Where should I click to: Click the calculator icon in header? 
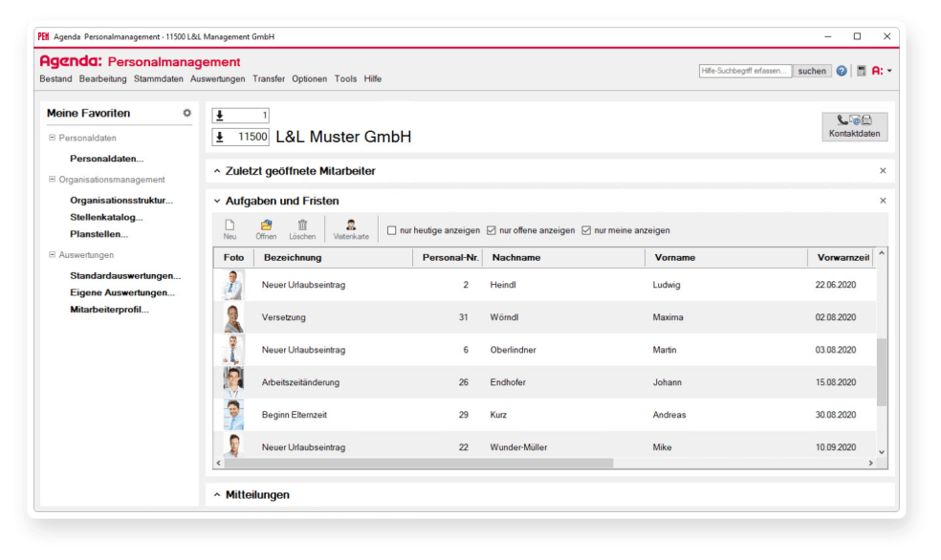tap(861, 71)
